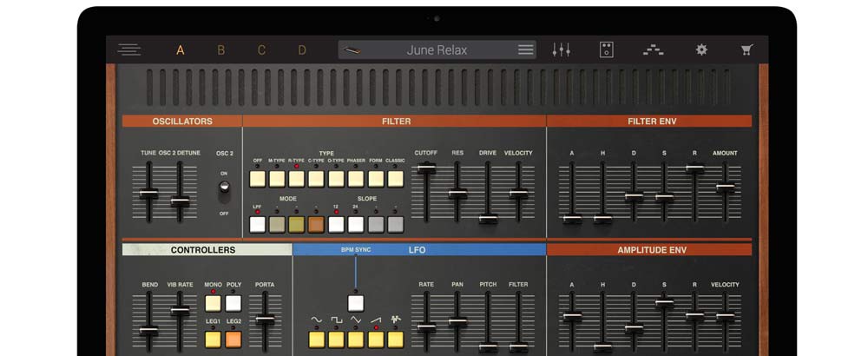868x356 pixels.
Task: Adjust the Filter Env R slider
Action: coord(694,168)
